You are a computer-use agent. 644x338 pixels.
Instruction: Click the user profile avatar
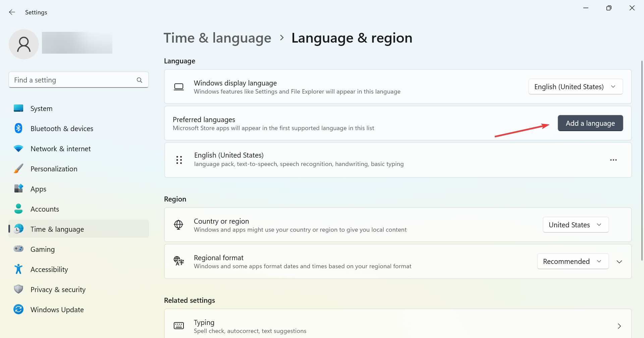[x=24, y=44]
